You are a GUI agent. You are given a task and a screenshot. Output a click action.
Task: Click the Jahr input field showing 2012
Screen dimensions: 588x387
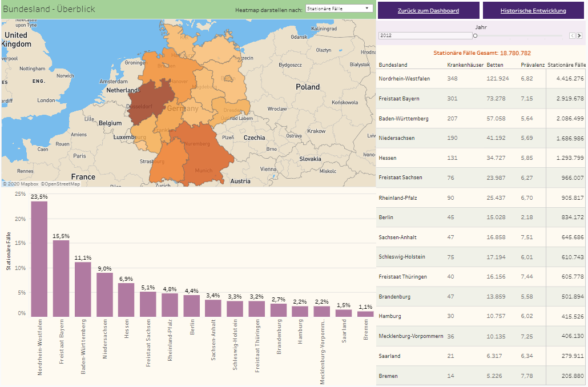[x=425, y=35]
